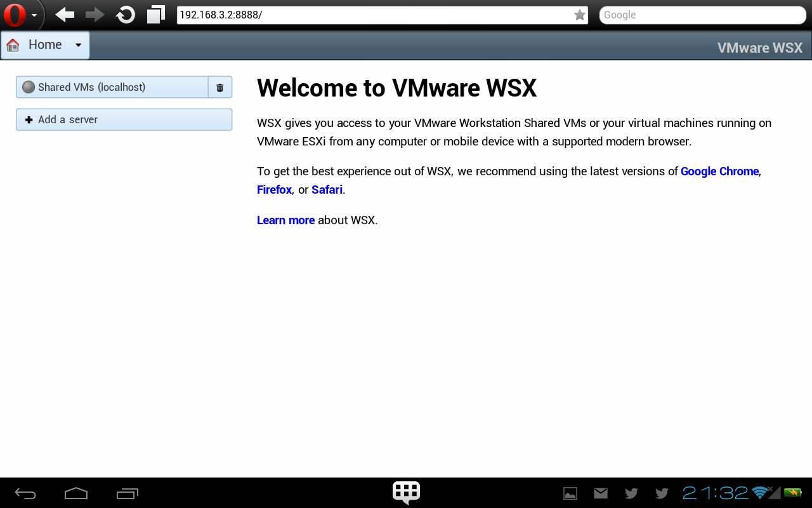The image size is (812, 508).
Task: Open the keyboard icon in system bar
Action: (x=406, y=493)
